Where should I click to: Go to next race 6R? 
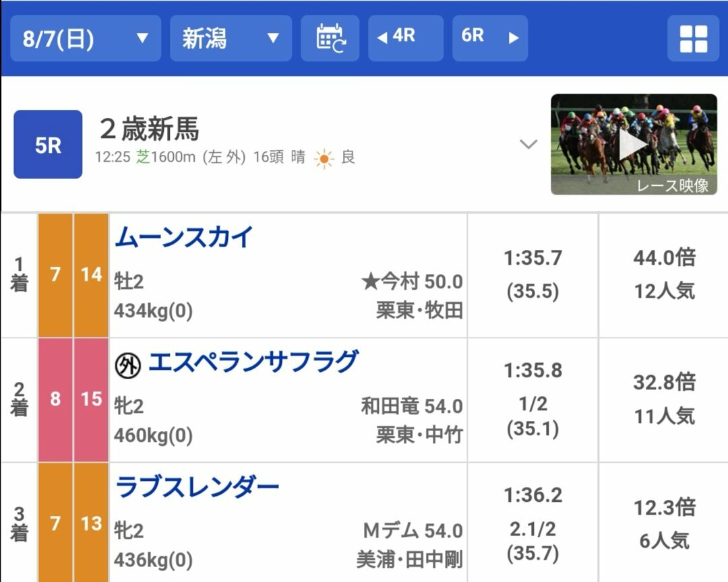(x=490, y=38)
